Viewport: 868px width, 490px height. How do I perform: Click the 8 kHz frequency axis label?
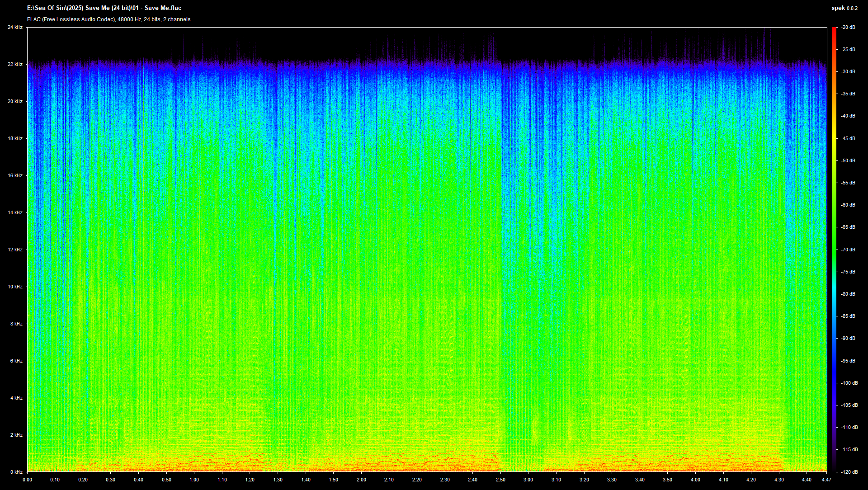click(x=16, y=324)
